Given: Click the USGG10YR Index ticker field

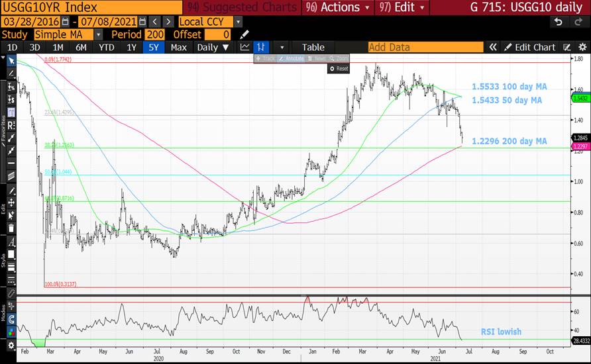Looking at the screenshot, I should [x=91, y=7].
